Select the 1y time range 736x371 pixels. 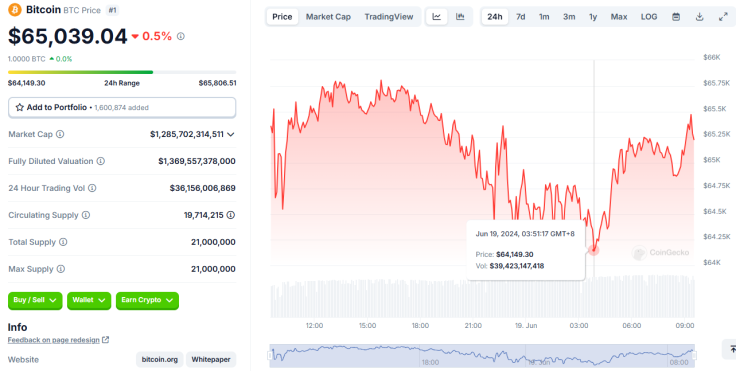coord(593,17)
